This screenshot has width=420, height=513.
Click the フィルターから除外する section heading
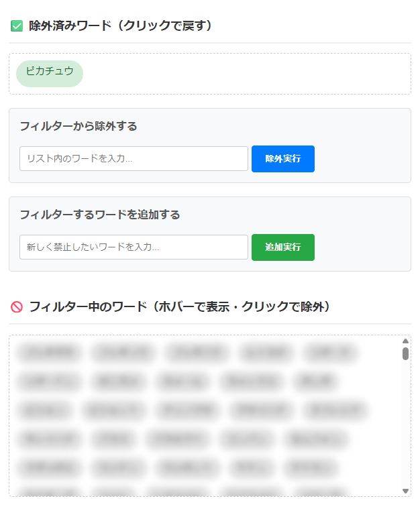point(78,126)
